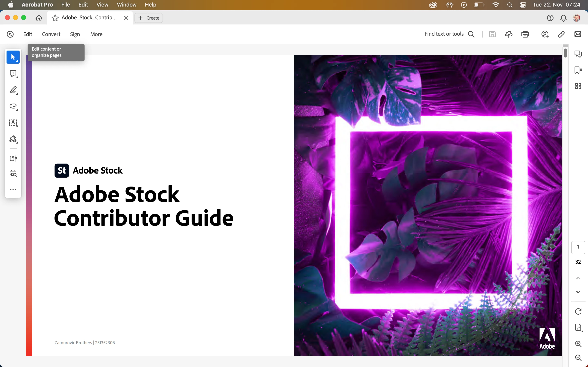The height and width of the screenshot is (367, 588).
Task: Click the Create new tab button
Action: click(149, 18)
